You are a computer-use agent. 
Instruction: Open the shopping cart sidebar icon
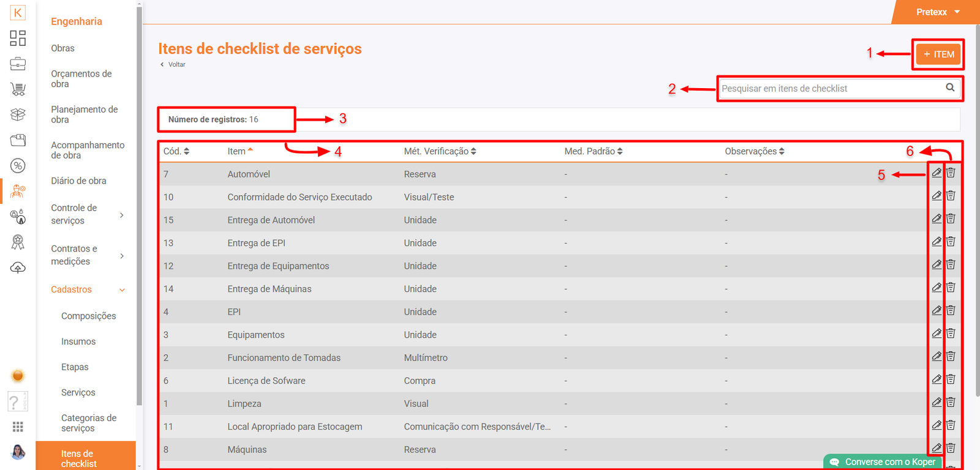point(18,89)
